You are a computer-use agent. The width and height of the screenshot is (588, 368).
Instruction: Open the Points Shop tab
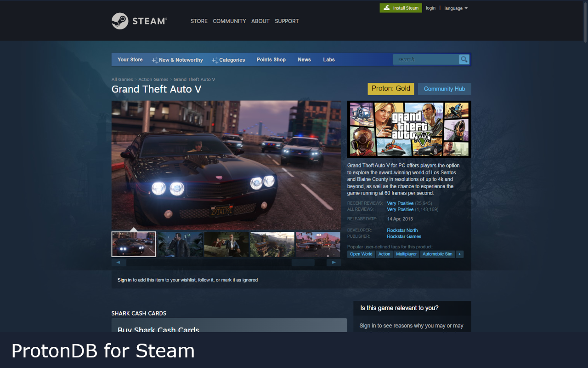(x=271, y=60)
